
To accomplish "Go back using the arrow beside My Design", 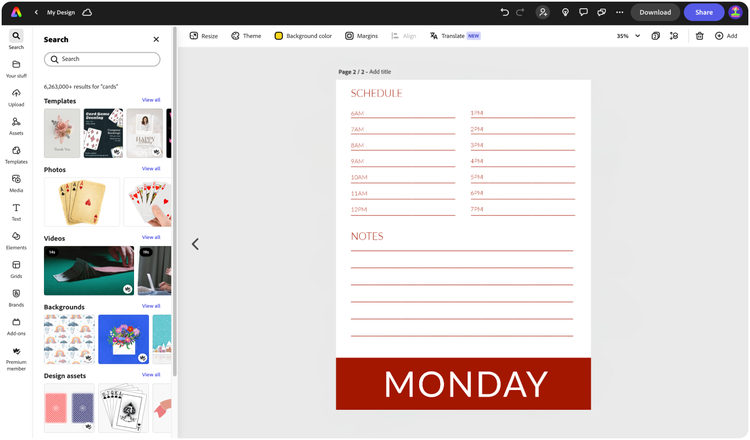I will click(x=36, y=12).
